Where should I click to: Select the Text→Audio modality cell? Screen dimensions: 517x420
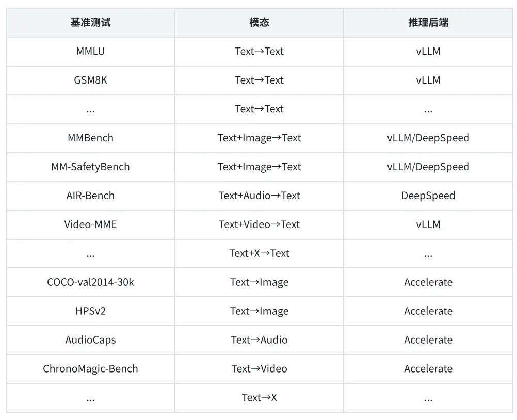pyautogui.click(x=259, y=340)
